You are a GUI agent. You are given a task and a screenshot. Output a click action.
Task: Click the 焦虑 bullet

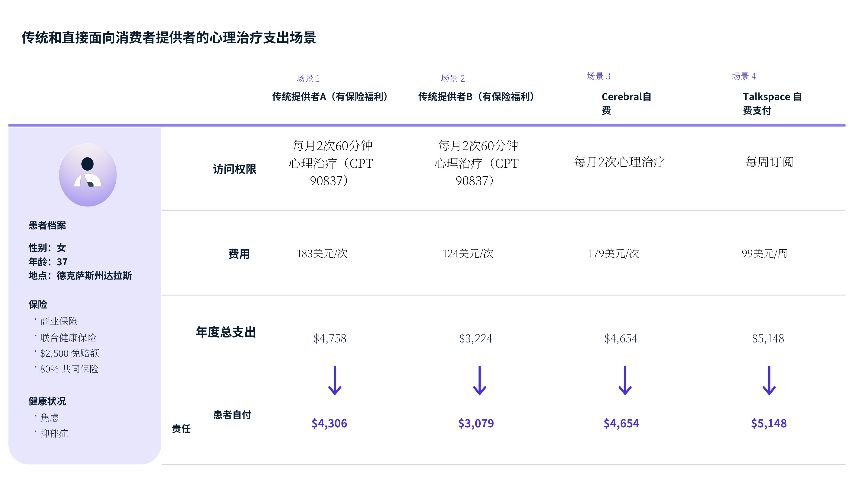click(50, 418)
